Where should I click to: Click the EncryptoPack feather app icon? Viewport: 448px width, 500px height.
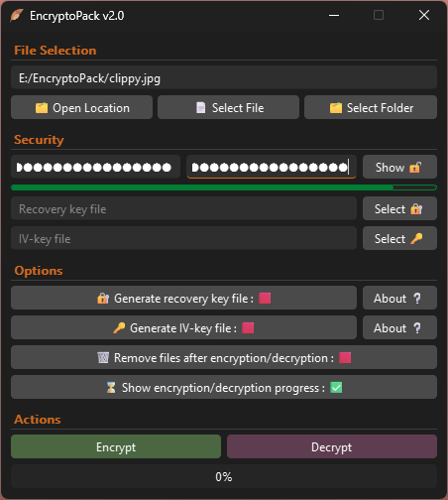(x=17, y=15)
